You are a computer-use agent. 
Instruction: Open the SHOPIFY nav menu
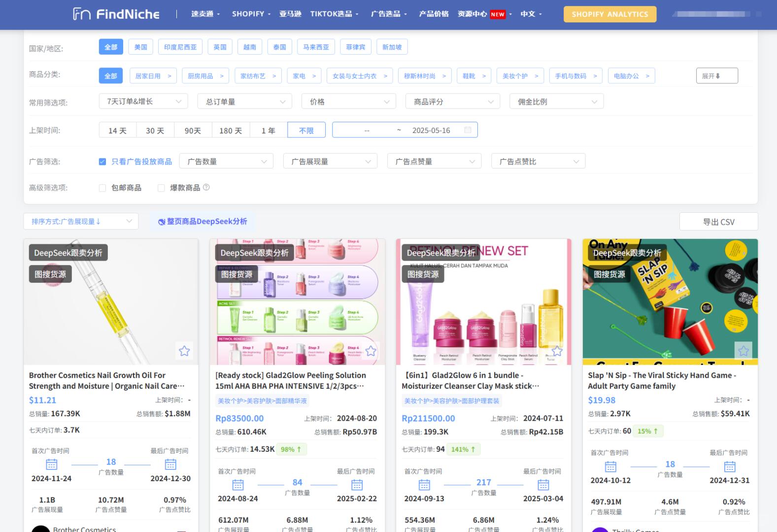(251, 14)
